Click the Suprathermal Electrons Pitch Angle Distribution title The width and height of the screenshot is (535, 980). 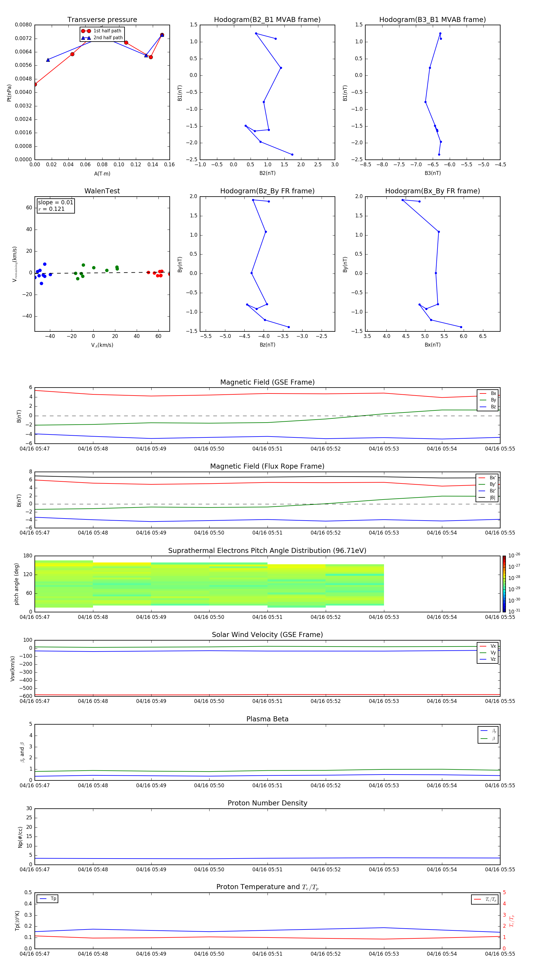click(x=267, y=551)
